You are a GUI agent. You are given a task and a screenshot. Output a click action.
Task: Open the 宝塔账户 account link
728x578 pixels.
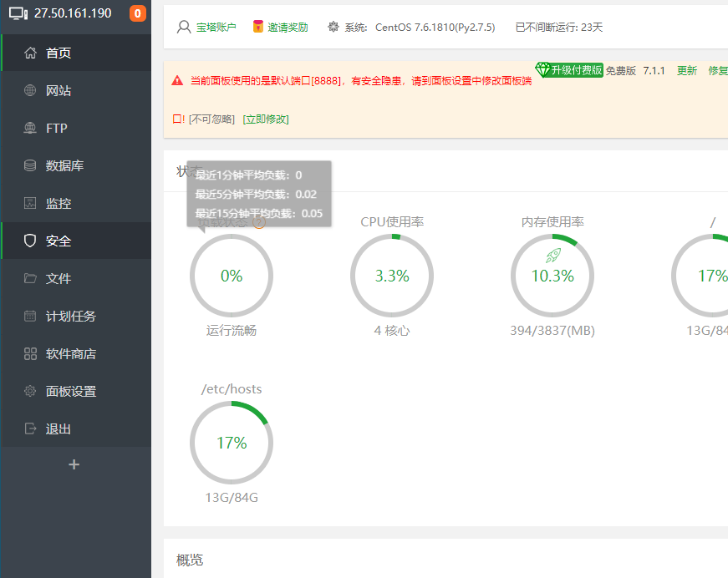point(216,28)
